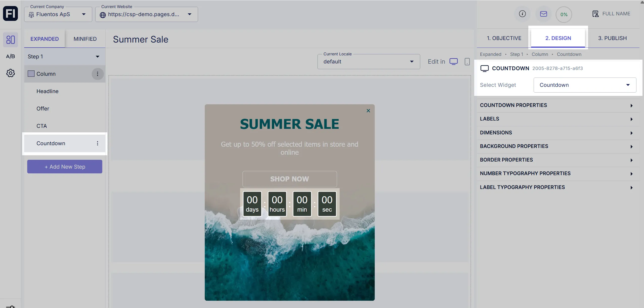This screenshot has height=308, width=644.
Task: Open the Countdown three-dot options menu
Action: click(x=98, y=143)
